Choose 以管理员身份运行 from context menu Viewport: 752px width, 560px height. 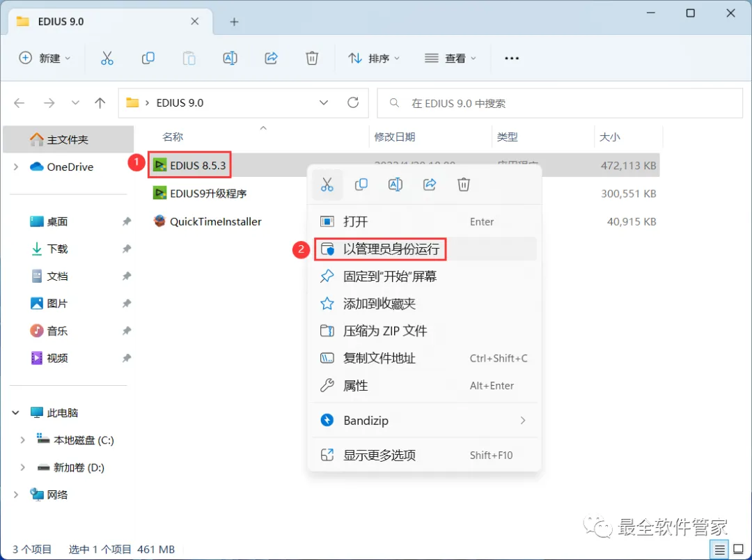tap(424, 249)
